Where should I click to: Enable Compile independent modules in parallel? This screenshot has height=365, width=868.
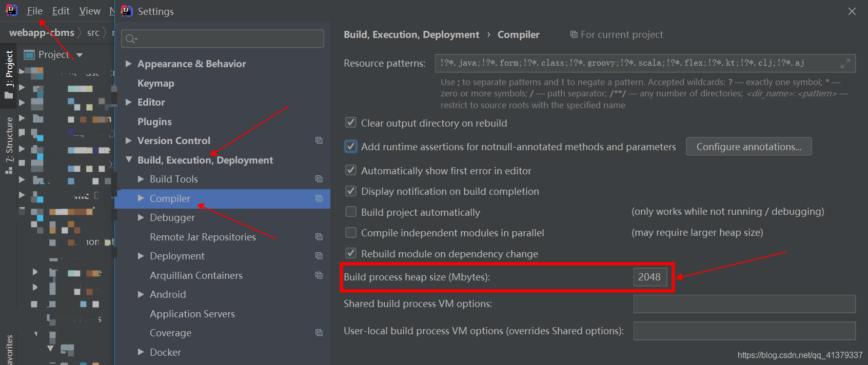351,233
